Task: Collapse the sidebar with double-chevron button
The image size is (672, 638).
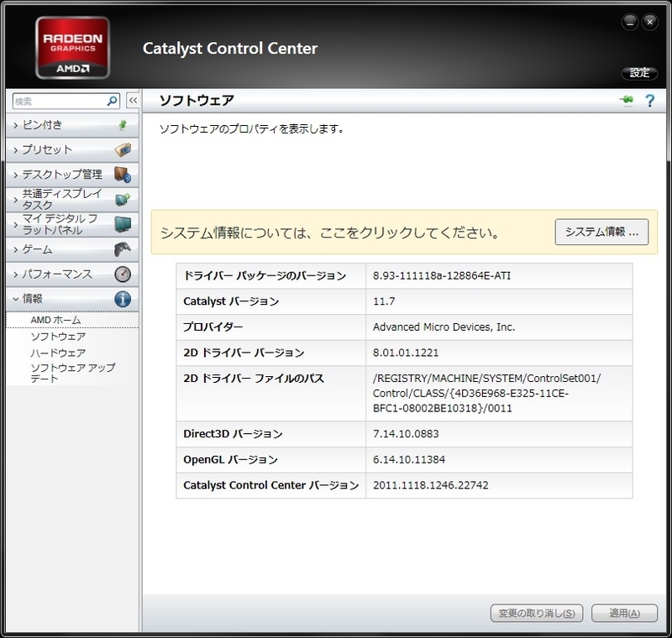Action: (x=133, y=101)
